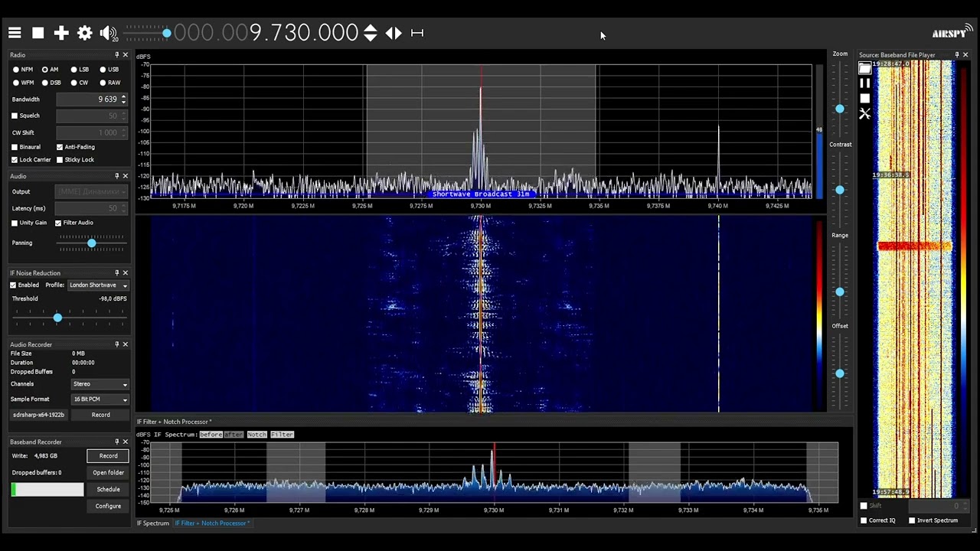This screenshot has width=980, height=551.
Task: Click the Open folder button
Action: tap(108, 473)
